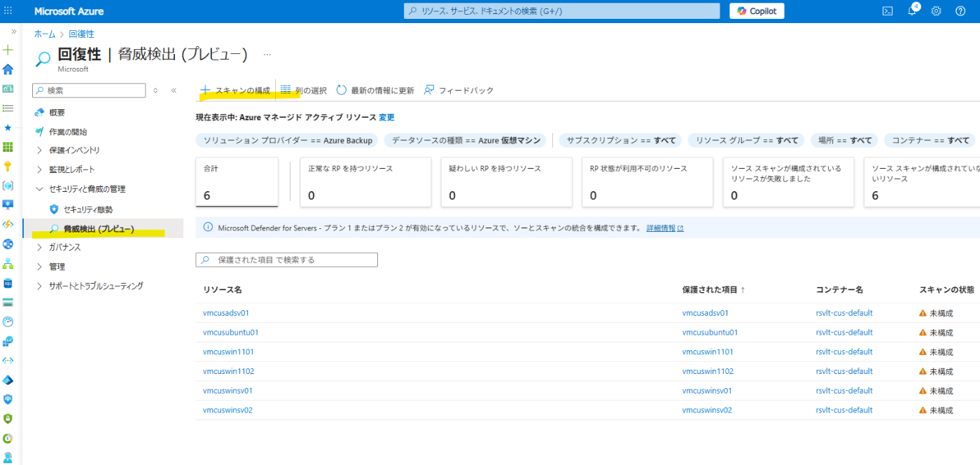Click コンテナー == すべて filter pill
Viewport: 980px width, 465px height.
coord(930,140)
